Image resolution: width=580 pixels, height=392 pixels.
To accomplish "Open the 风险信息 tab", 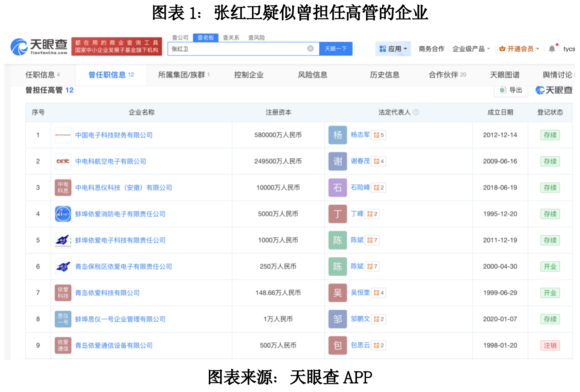I will point(312,75).
